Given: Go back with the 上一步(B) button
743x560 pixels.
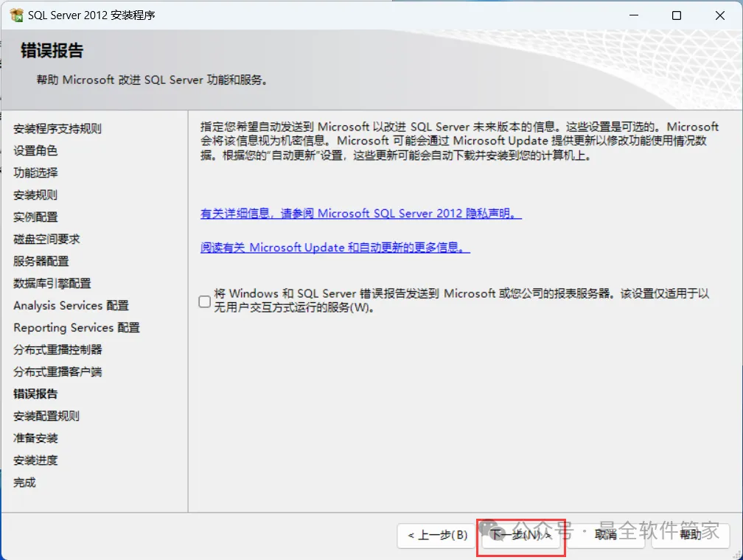Looking at the screenshot, I should (x=437, y=536).
